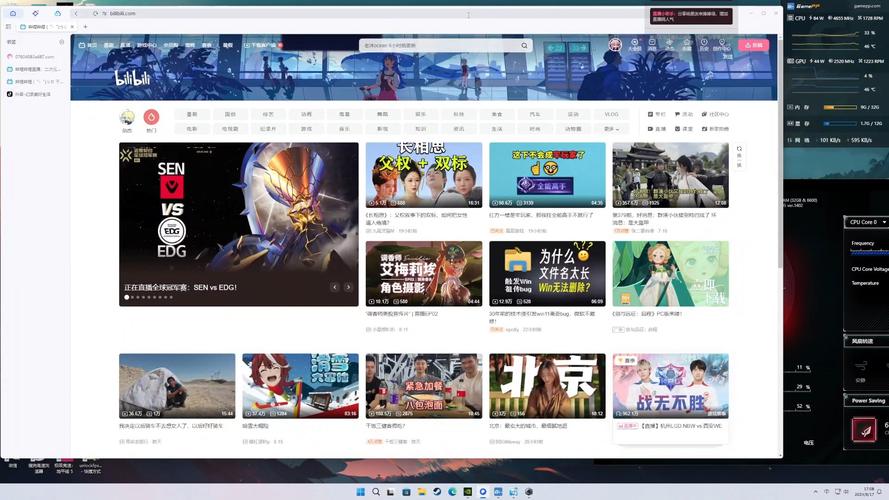
Task: Open 创作中心 icon in header
Action: pyautogui.click(x=722, y=45)
